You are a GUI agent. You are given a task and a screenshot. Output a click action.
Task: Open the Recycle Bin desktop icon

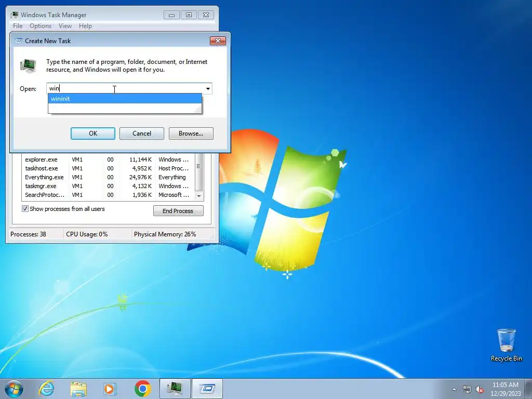(x=506, y=345)
